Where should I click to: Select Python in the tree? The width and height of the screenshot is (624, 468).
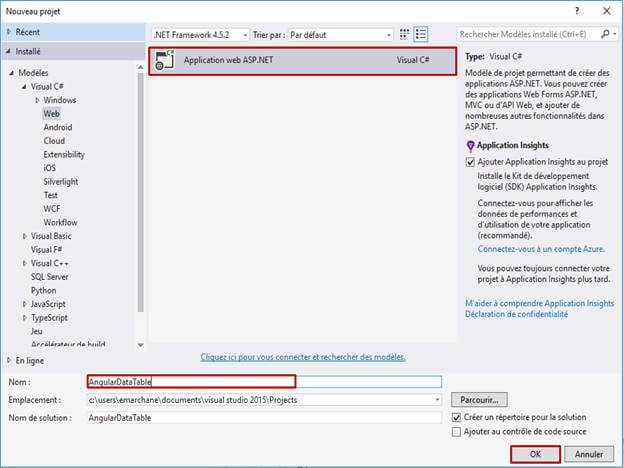pyautogui.click(x=44, y=291)
